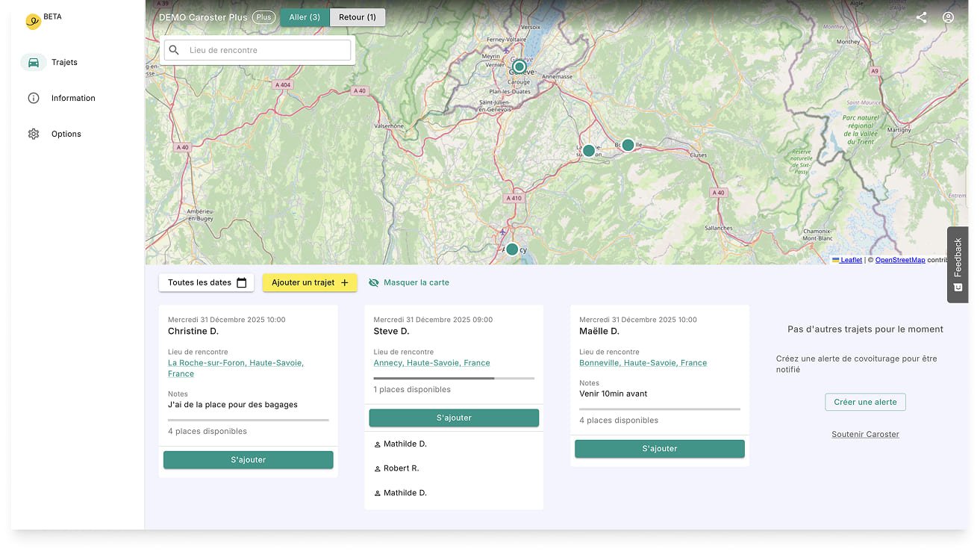Open Annecy, Haute-Savoie, France location link
This screenshot has height=552, width=980.
[431, 363]
